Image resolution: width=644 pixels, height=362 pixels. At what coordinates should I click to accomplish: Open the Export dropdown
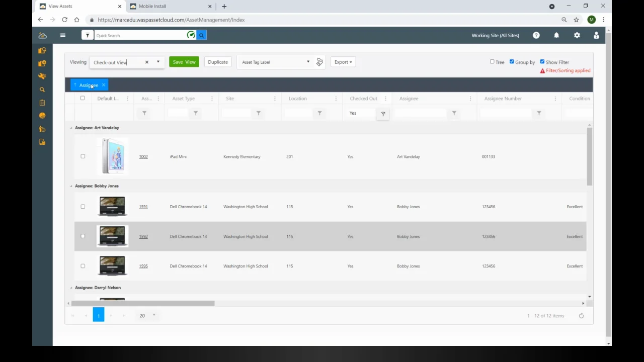[x=343, y=62]
